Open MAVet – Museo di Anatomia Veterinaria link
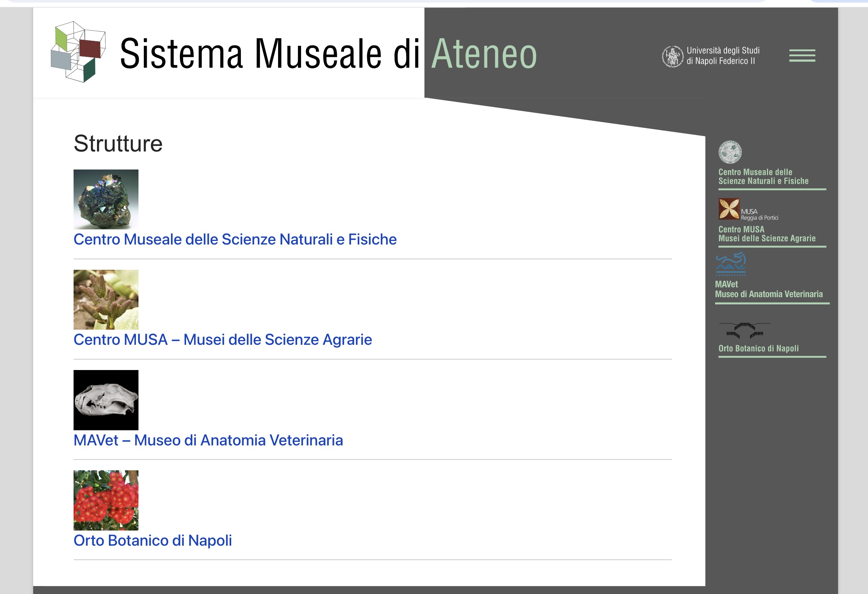Viewport: 868px width, 594px height. click(x=208, y=440)
